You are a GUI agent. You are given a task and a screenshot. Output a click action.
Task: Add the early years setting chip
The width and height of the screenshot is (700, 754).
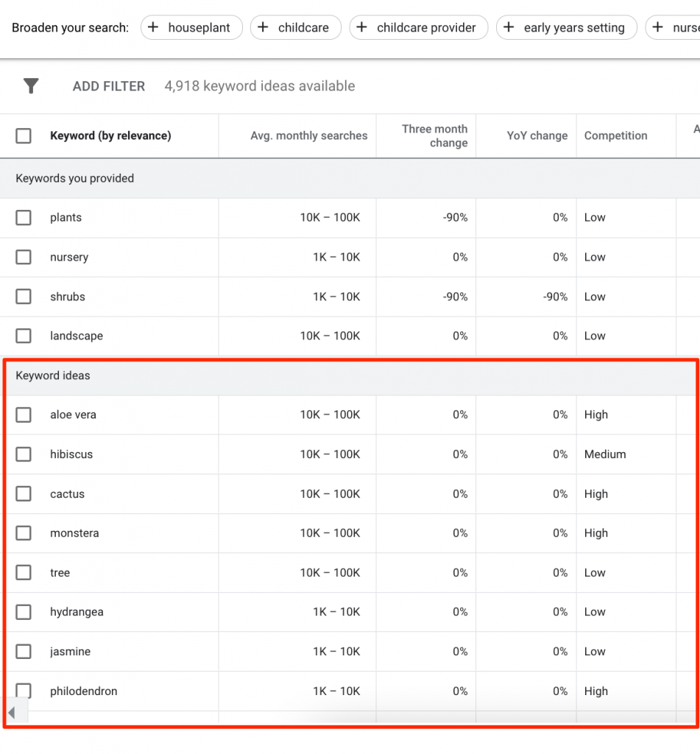[566, 28]
